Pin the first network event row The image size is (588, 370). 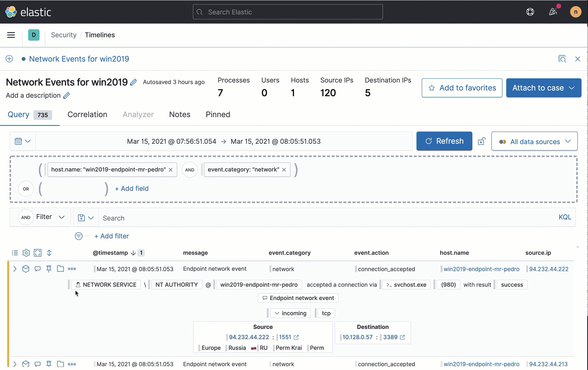tap(49, 268)
